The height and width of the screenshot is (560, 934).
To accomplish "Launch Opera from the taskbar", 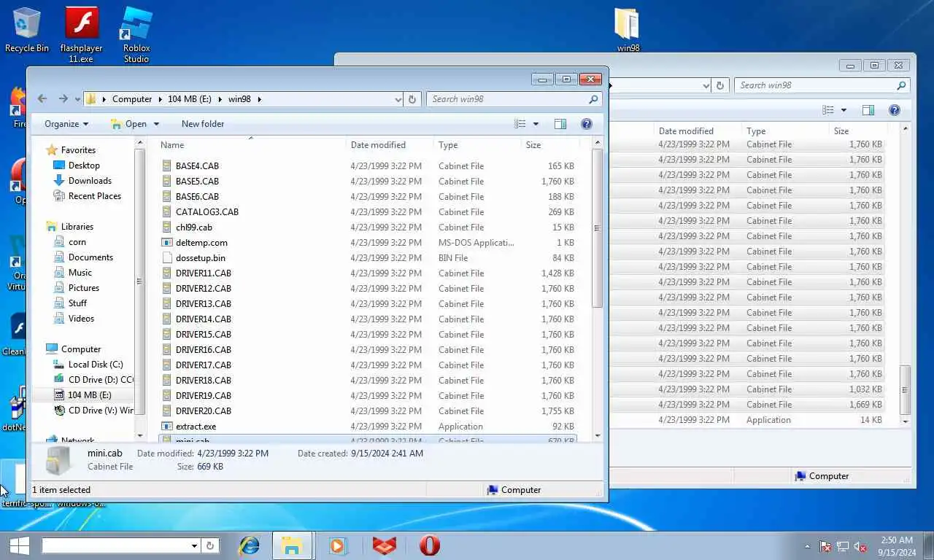I will [x=429, y=545].
